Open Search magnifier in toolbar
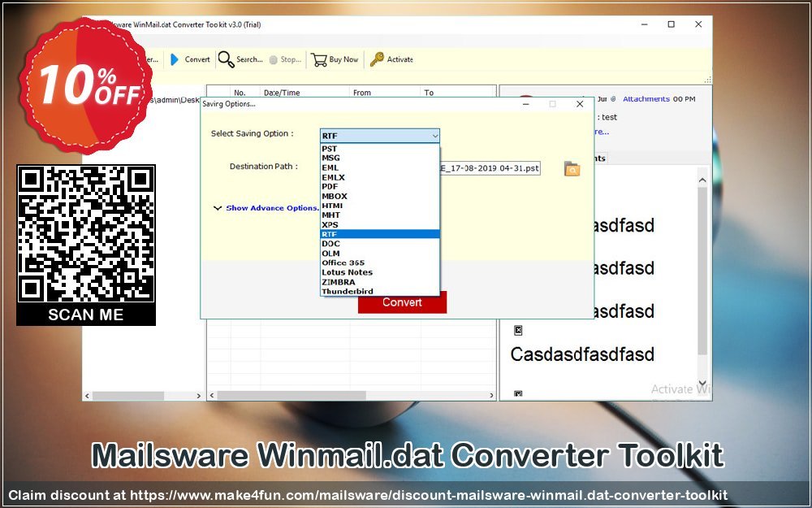The width and height of the screenshot is (812, 508). (226, 59)
